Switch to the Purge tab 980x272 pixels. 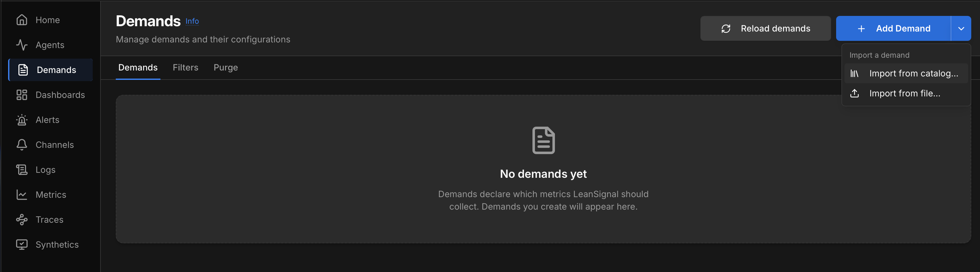point(226,68)
